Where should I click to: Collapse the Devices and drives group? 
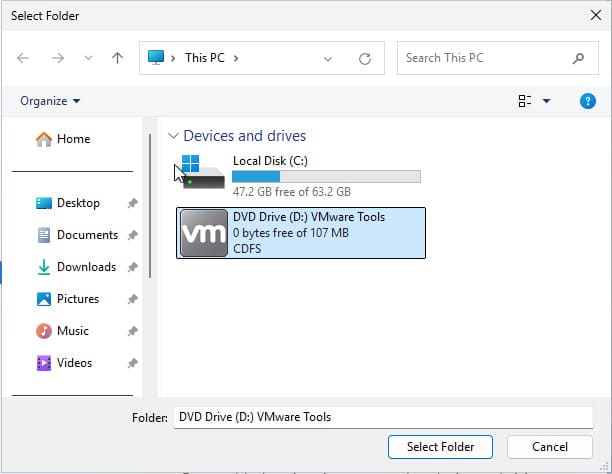[x=174, y=136]
